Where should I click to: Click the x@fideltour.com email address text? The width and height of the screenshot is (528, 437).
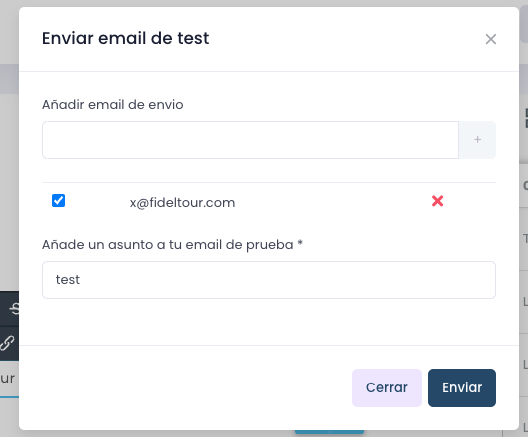182,203
